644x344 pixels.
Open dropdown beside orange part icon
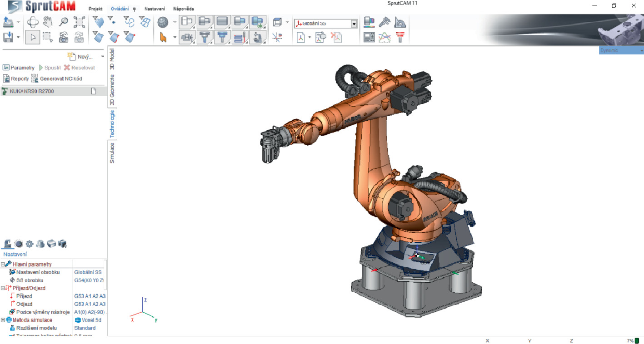[x=175, y=37]
